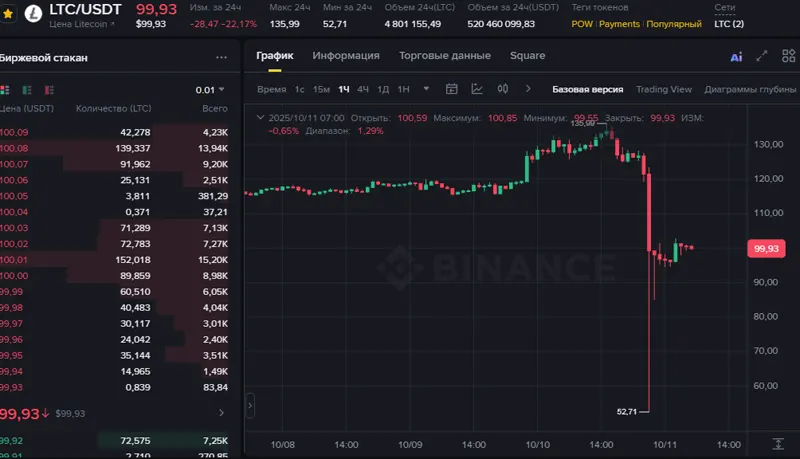800x459 pixels.
Task: Click the favorite star for LTC/USDT
Action: [x=8, y=15]
